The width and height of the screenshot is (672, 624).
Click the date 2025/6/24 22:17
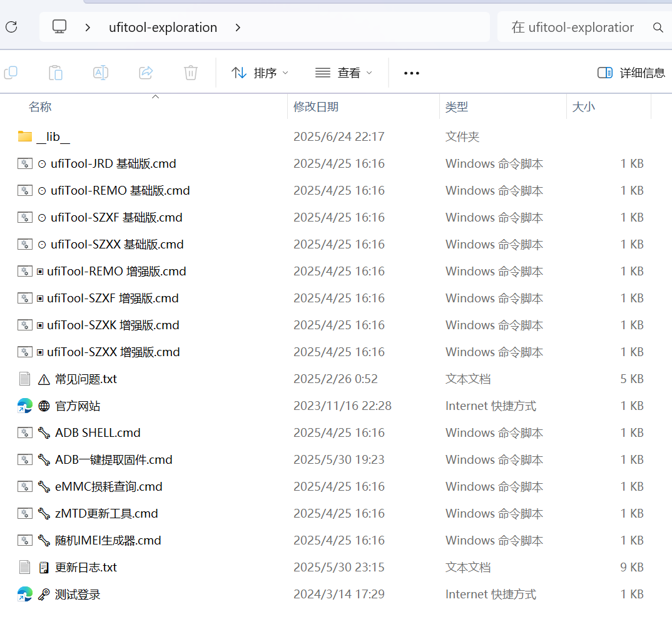pos(339,136)
